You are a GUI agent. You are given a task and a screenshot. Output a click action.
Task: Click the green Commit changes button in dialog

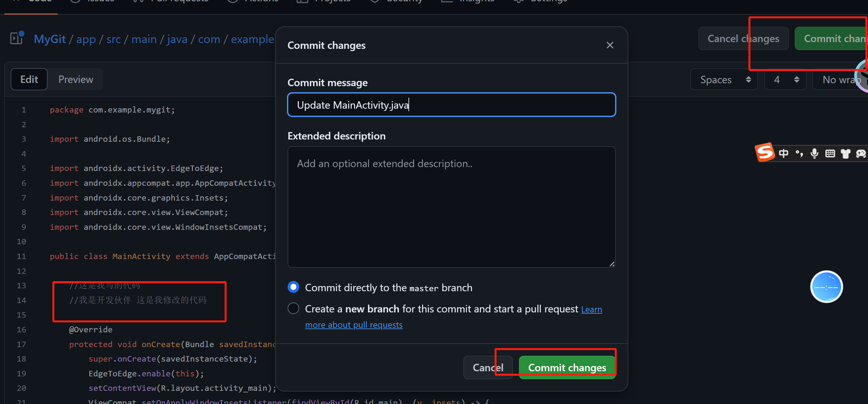(x=567, y=367)
